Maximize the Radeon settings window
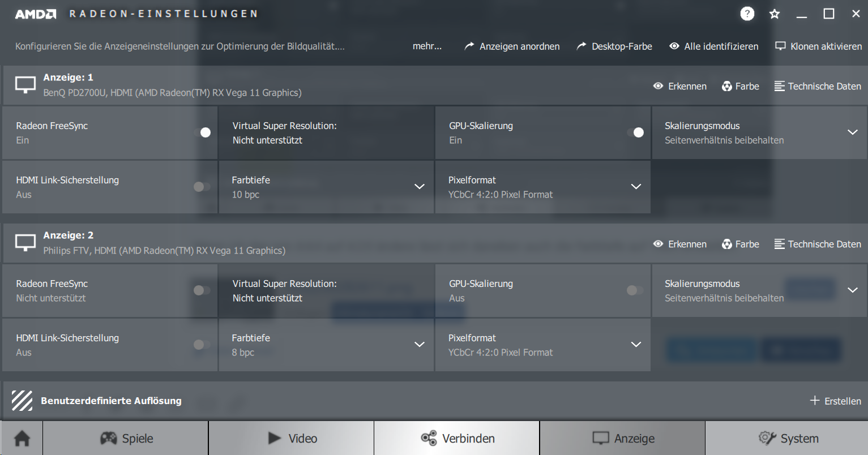The width and height of the screenshot is (868, 455). coord(829,14)
